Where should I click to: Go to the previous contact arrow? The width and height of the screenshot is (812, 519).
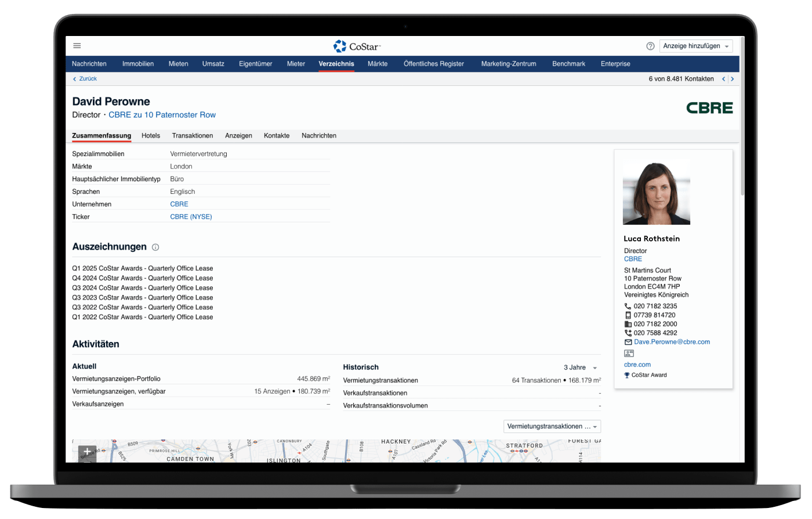723,79
